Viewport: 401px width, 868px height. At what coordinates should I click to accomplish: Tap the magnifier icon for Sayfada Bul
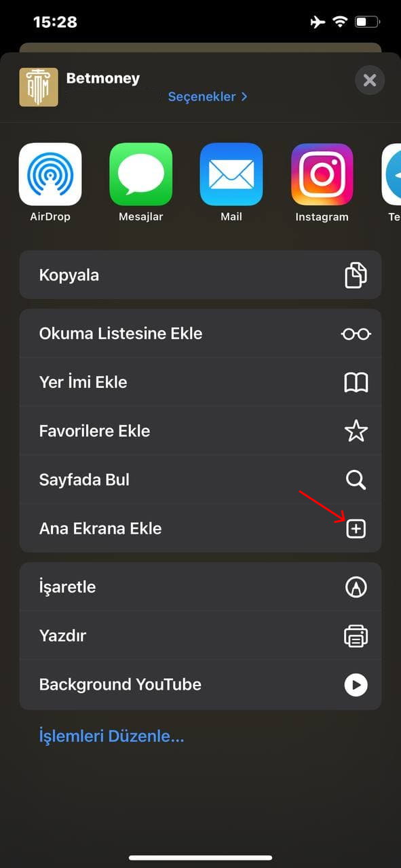coord(356,480)
